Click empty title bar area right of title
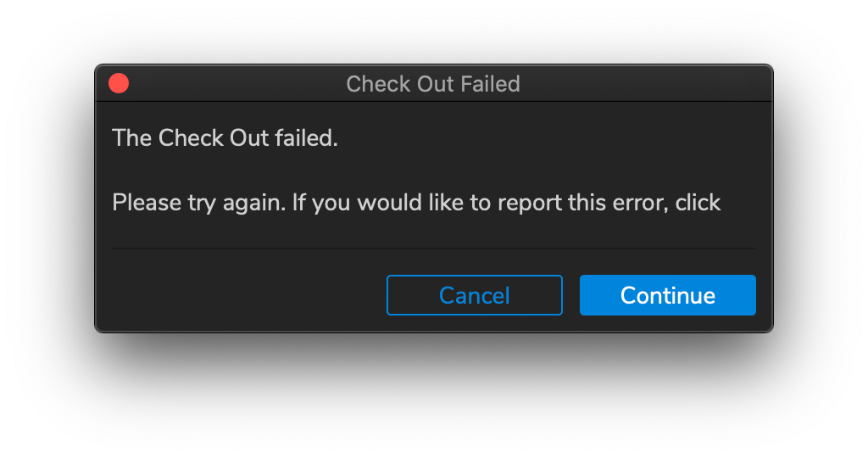868x458 pixels. pos(644,84)
